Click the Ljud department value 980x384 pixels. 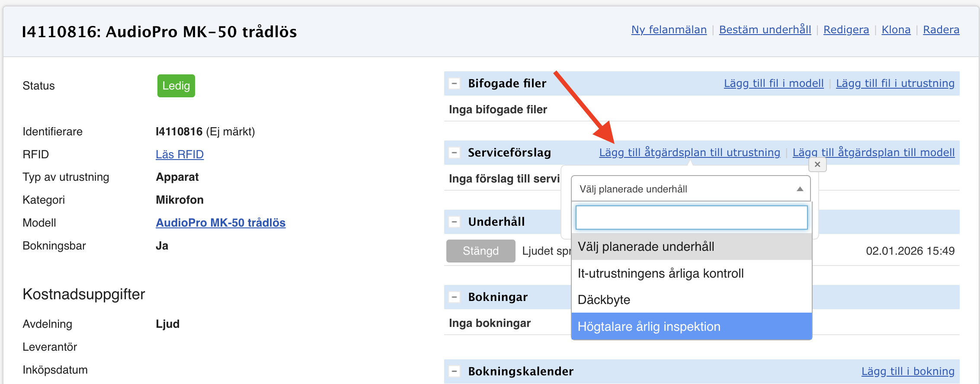point(167,324)
